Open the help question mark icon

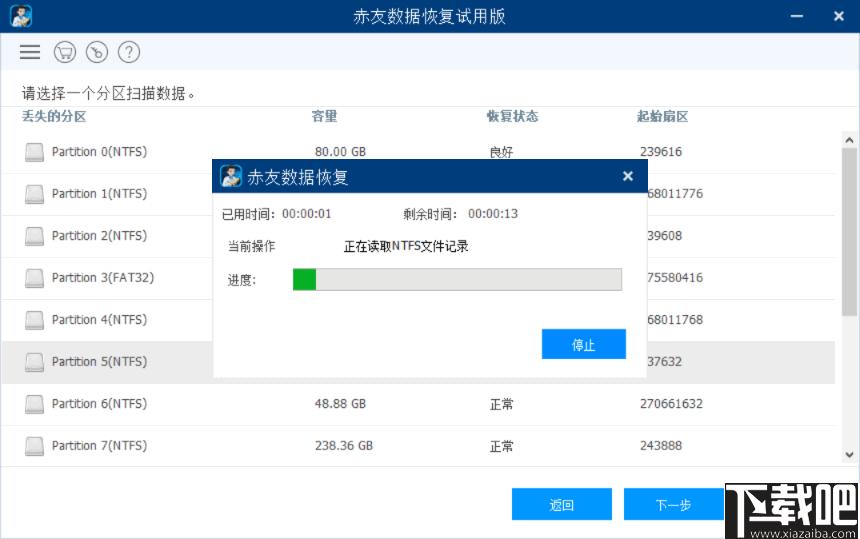[x=129, y=52]
